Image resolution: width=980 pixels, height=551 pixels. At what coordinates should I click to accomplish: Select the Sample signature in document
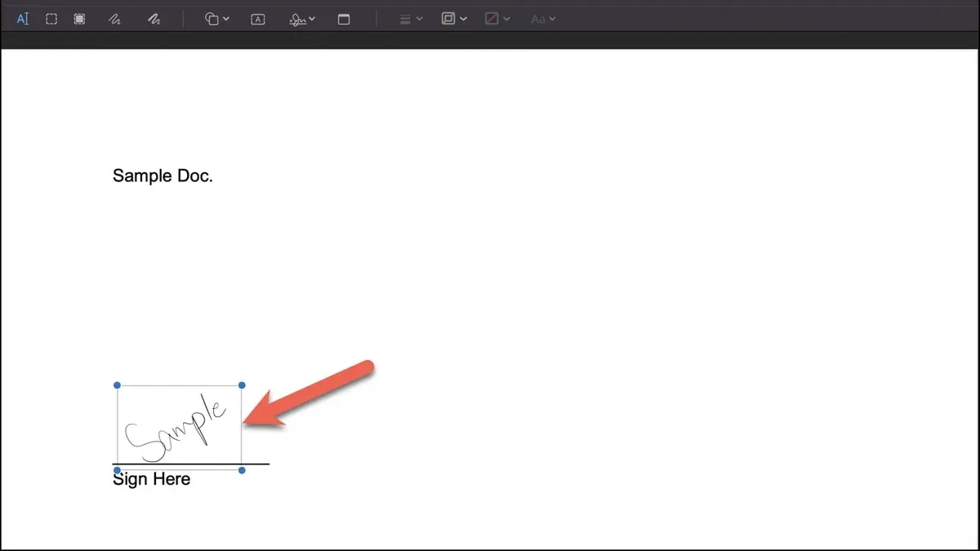[x=180, y=427]
